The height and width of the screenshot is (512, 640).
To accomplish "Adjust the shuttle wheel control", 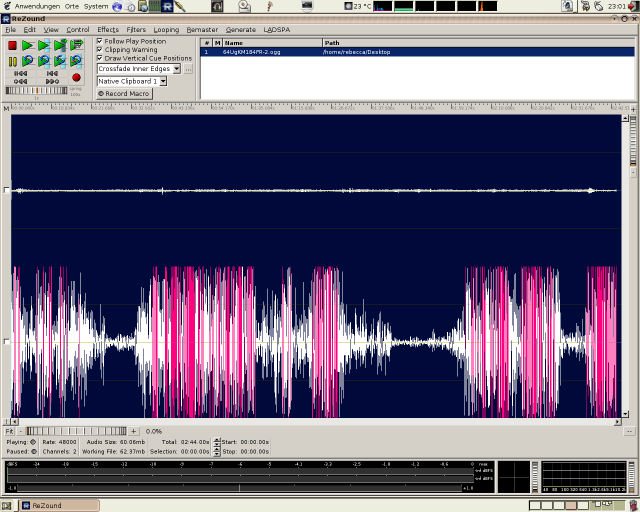I will click(x=36, y=90).
